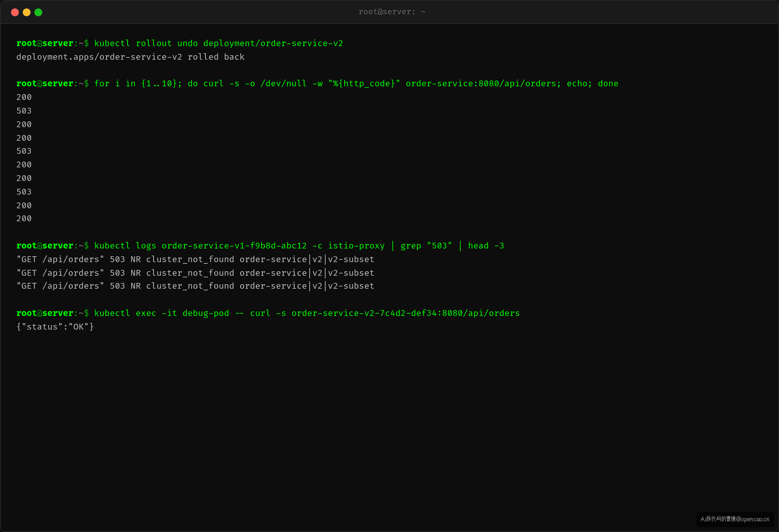Maximize terminal using the green button
Image resolution: width=779 pixels, height=532 pixels.
click(38, 12)
